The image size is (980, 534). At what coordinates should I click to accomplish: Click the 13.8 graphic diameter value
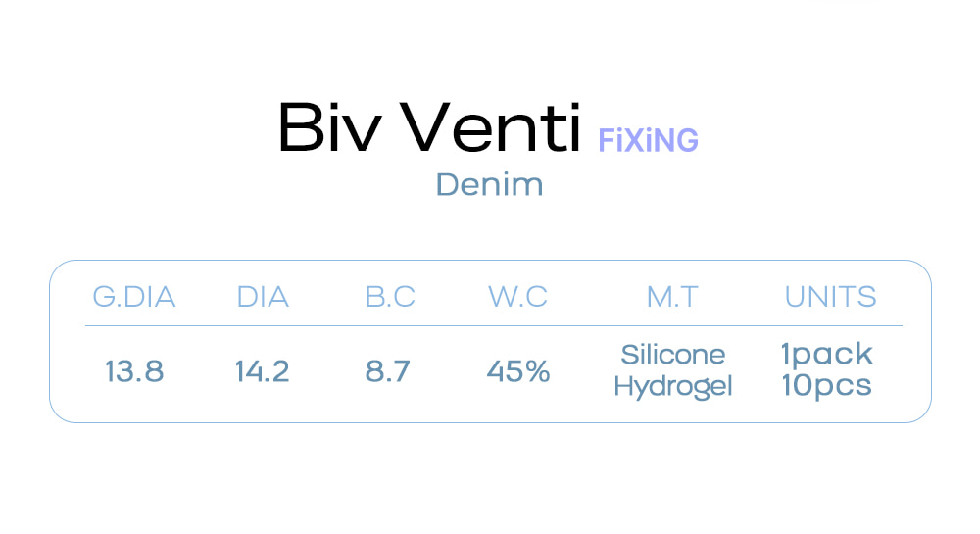134,372
